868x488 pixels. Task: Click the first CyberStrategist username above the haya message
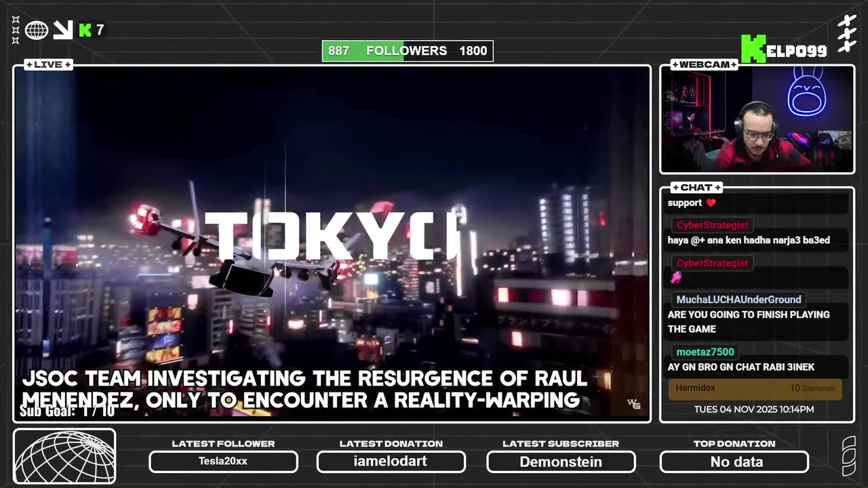(x=712, y=225)
